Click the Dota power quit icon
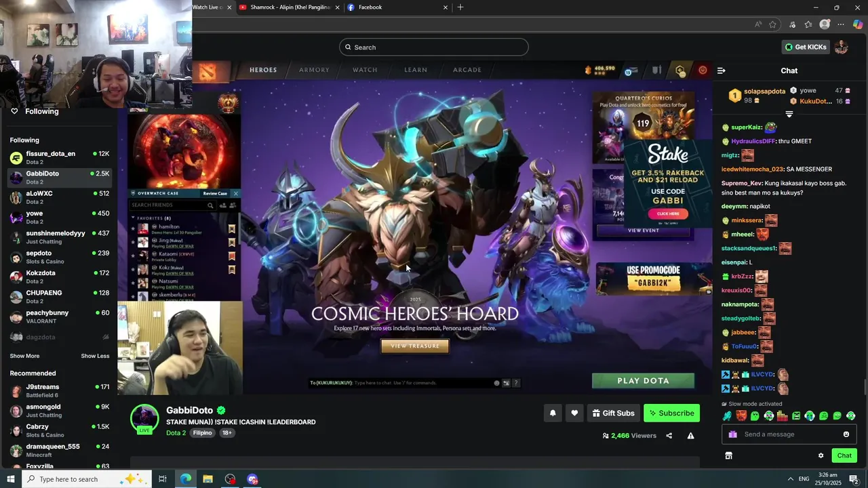The image size is (868, 488). point(703,70)
